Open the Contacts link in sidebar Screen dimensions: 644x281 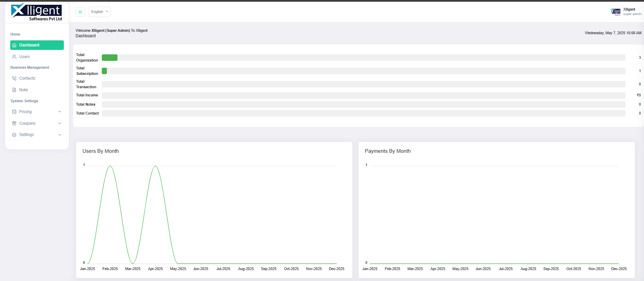(27, 78)
